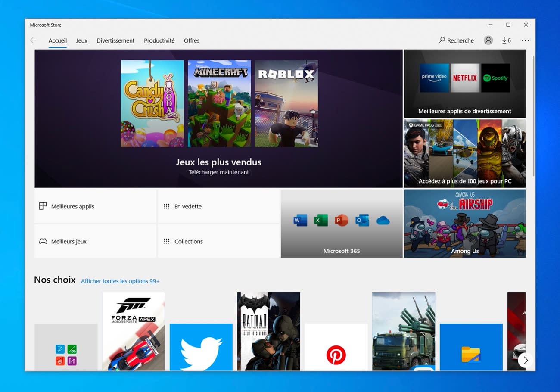Click the OneDrive cloud icon

pyautogui.click(x=383, y=221)
